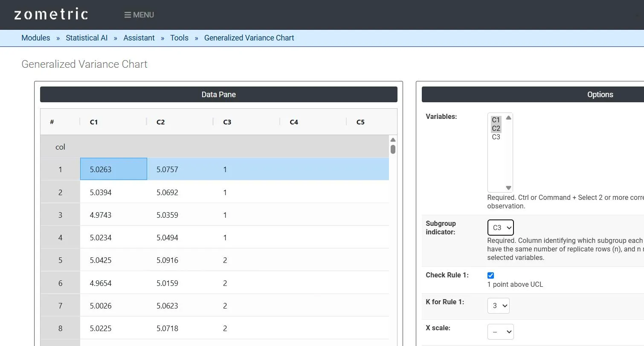Select cell with value 5.0225
This screenshot has width=644, height=346.
coord(113,328)
